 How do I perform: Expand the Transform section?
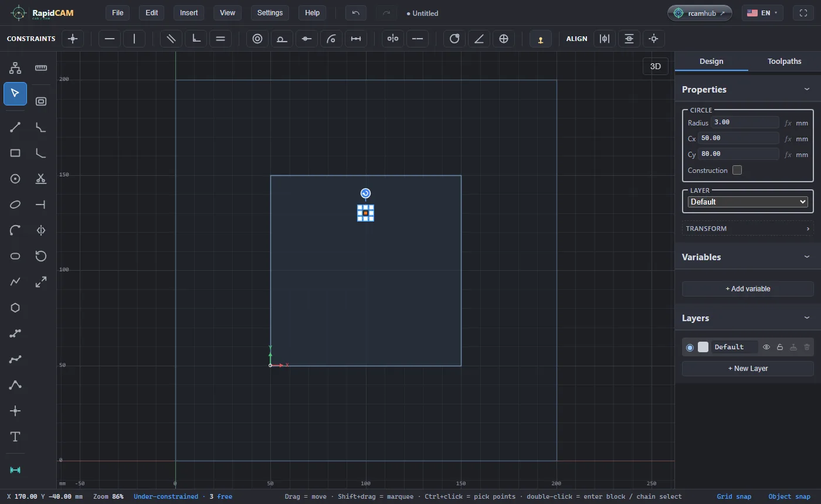tap(748, 229)
